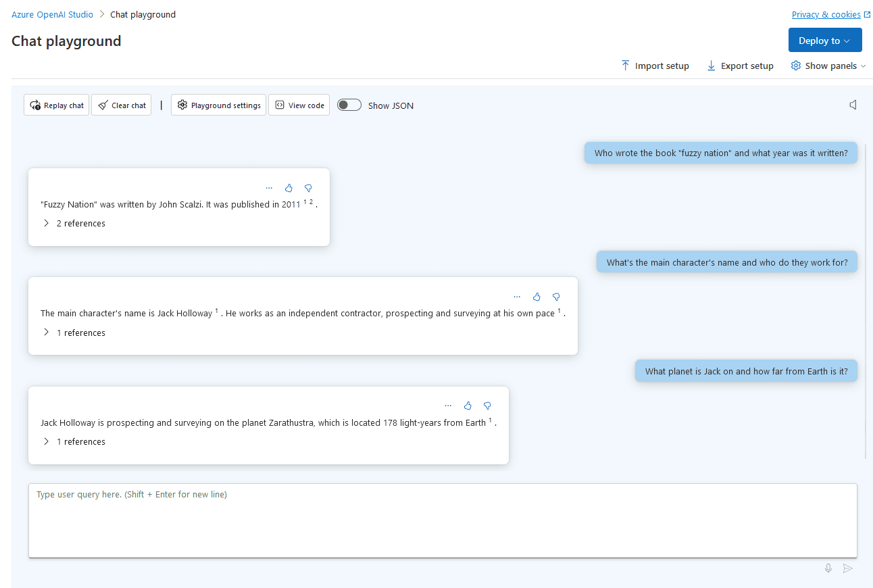
Task: Enable the Show JSON toggle
Action: [349, 105]
